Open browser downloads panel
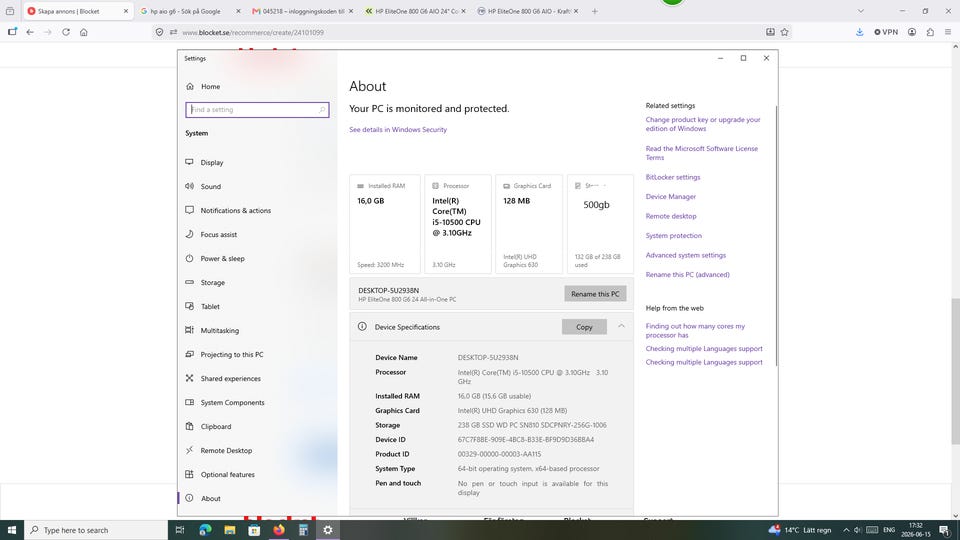 tap(860, 32)
